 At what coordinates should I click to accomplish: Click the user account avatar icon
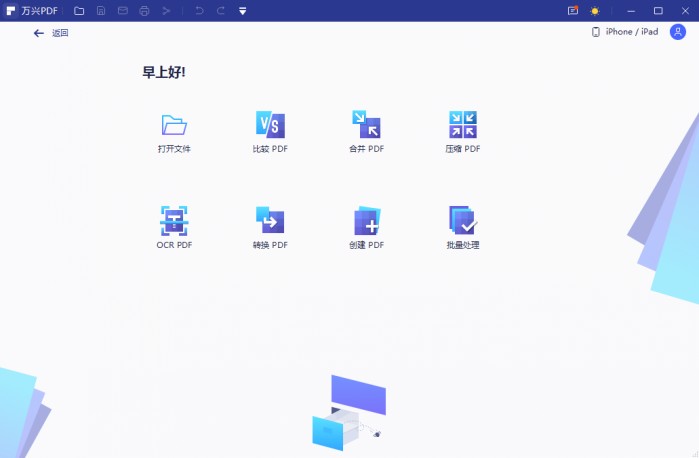pyautogui.click(x=678, y=32)
